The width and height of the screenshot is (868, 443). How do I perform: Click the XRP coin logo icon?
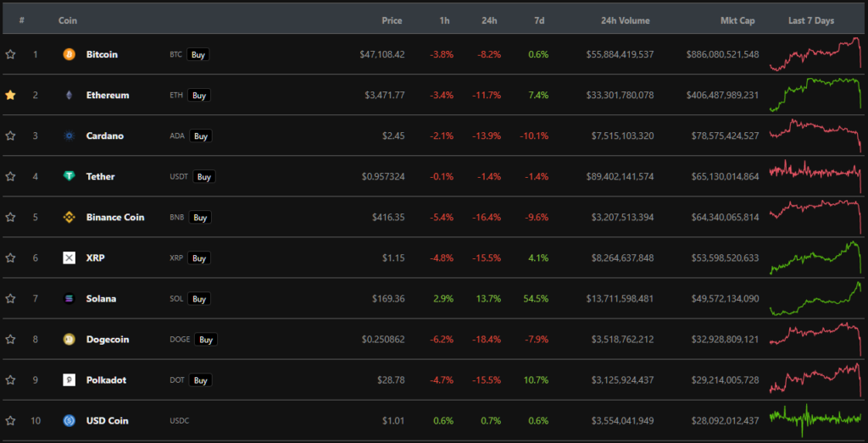pos(69,257)
